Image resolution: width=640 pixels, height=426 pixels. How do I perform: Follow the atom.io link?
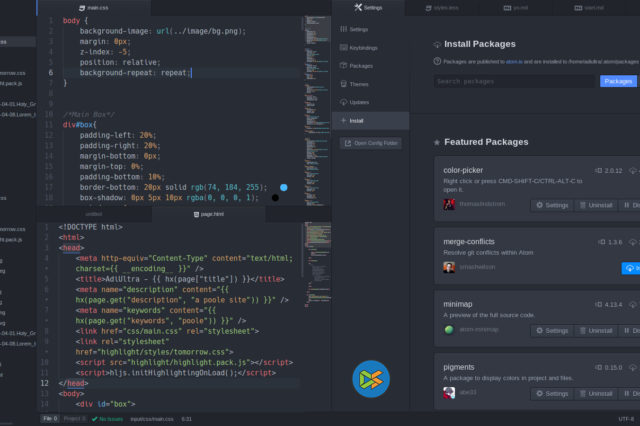coord(514,62)
